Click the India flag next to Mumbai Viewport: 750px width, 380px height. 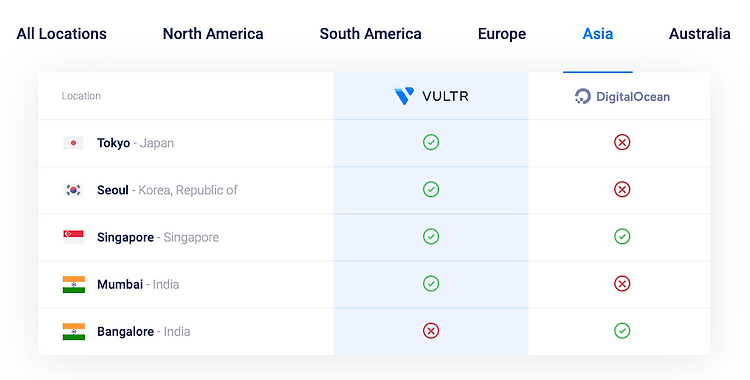[74, 284]
